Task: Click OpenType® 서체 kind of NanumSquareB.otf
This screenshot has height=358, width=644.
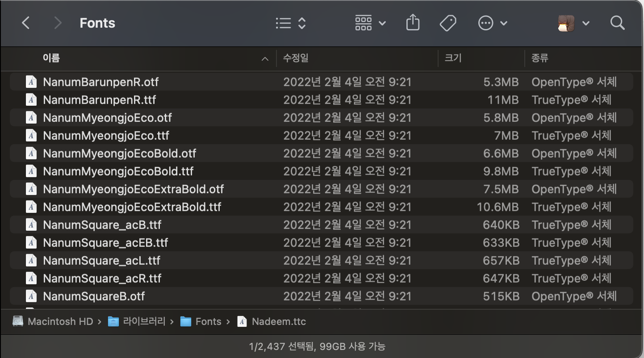Action: [x=574, y=296]
